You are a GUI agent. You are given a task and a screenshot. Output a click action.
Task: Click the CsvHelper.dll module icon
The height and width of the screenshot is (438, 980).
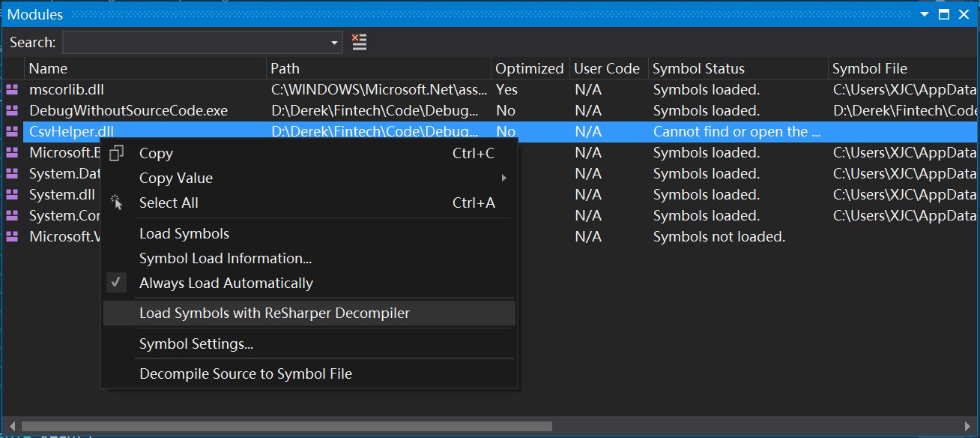click(x=12, y=131)
